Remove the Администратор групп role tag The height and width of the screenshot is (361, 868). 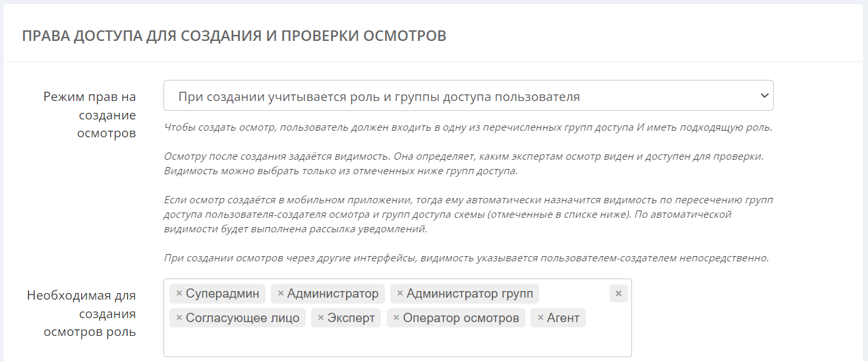400,294
